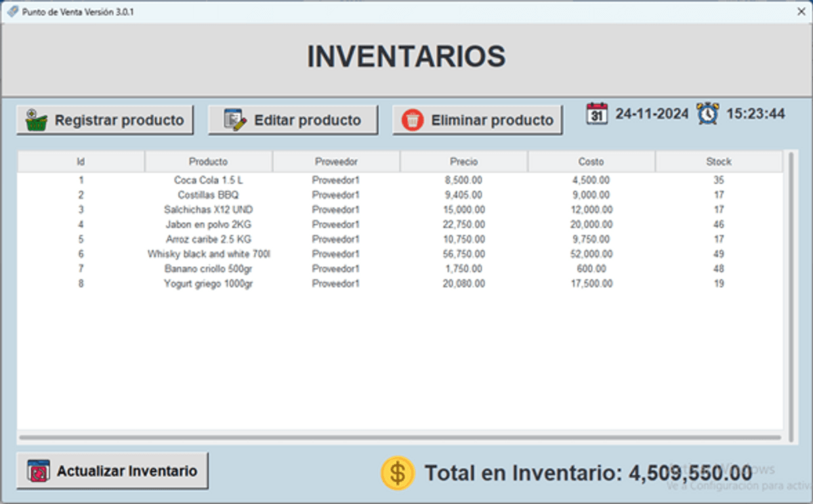
Task: Click the vertical scrollbar of the table
Action: click(791, 291)
